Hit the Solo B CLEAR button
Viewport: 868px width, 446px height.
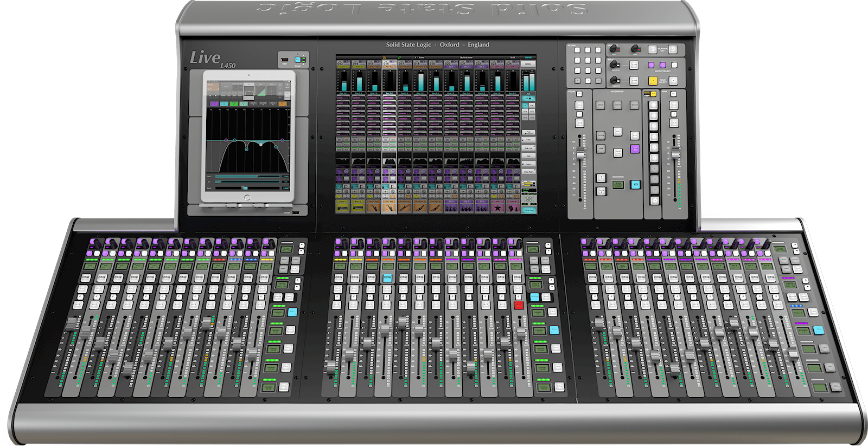click(x=634, y=80)
